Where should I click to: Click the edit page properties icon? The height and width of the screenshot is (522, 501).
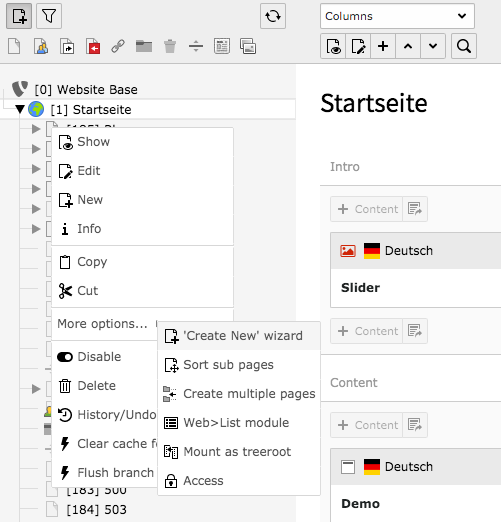tap(358, 46)
